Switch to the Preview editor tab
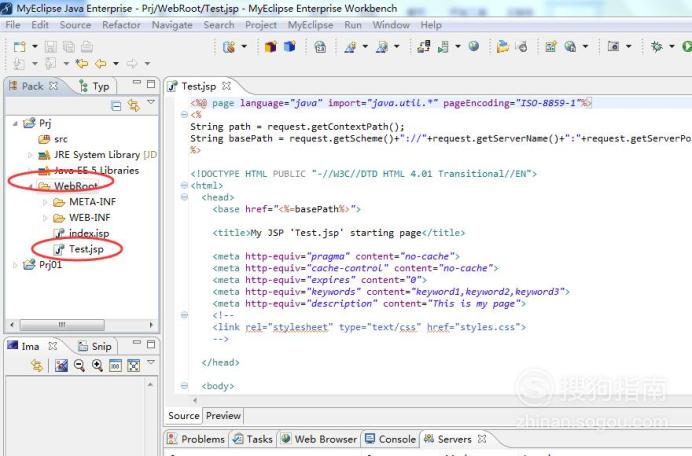 point(223,416)
